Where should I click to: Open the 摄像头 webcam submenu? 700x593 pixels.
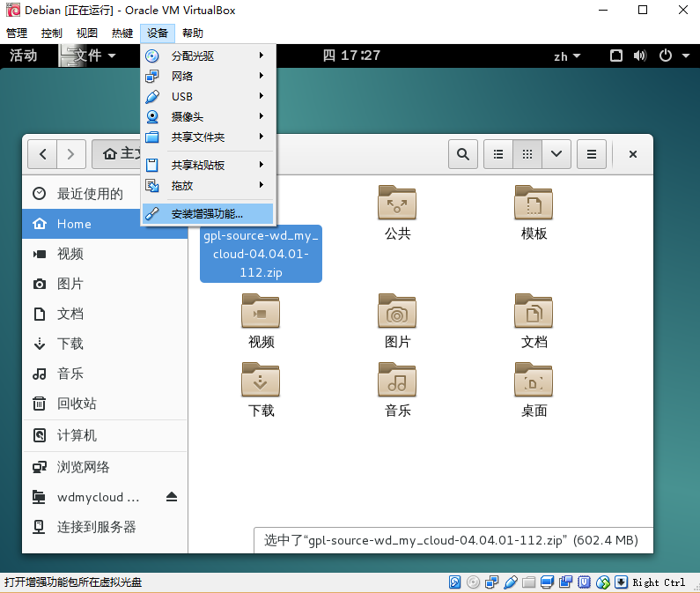click(208, 116)
